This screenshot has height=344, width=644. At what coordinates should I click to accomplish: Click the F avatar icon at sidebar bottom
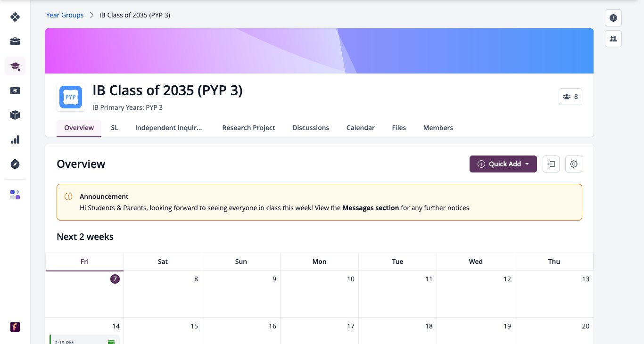[x=15, y=327]
